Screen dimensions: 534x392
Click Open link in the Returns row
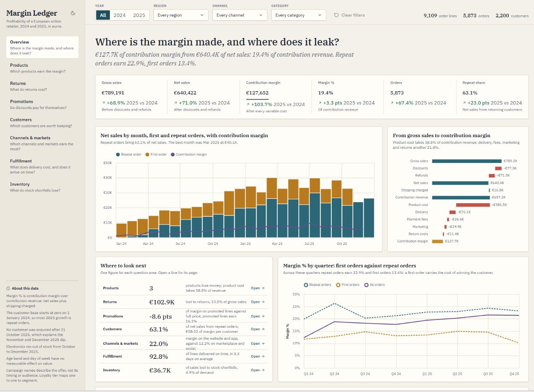click(257, 302)
